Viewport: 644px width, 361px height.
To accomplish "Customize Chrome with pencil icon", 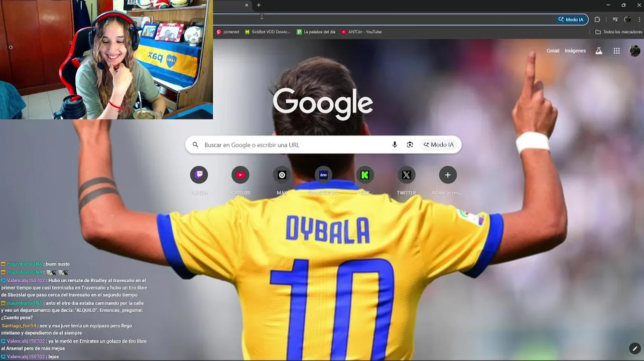I will click(635, 348).
